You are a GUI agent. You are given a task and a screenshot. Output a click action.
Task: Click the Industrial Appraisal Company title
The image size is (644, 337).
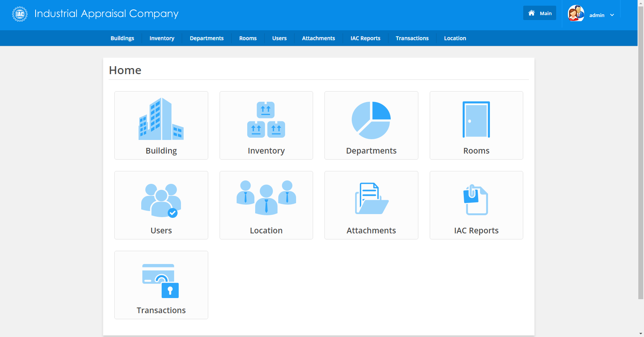pos(106,14)
